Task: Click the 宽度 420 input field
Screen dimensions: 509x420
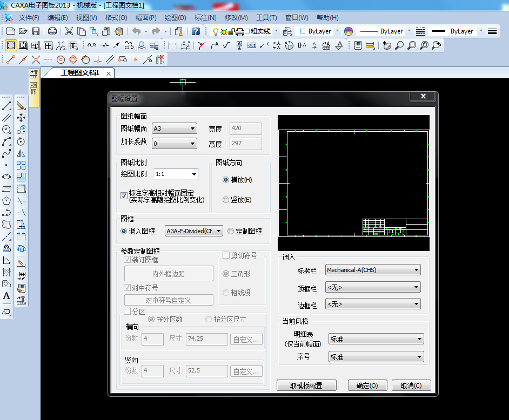Action: point(246,128)
